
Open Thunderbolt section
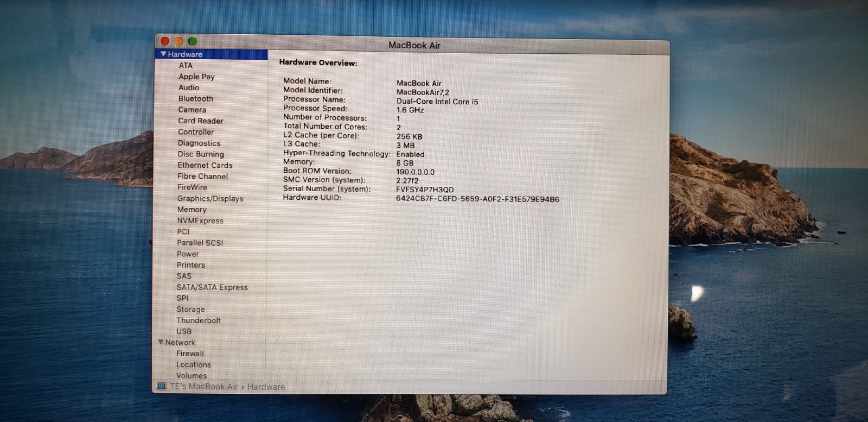pyautogui.click(x=199, y=320)
